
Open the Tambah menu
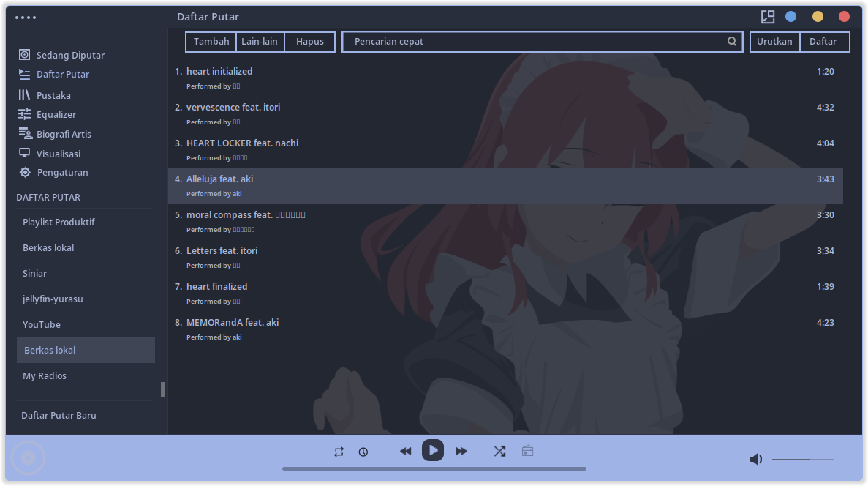[211, 42]
